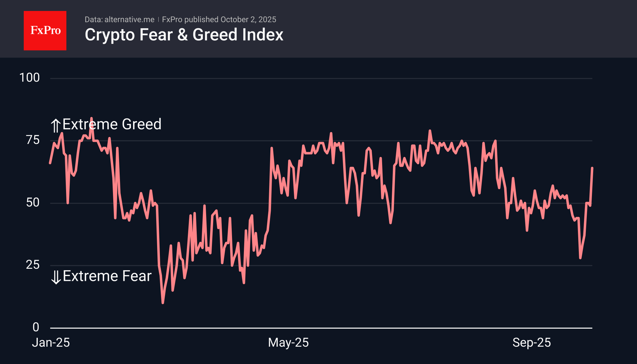Select the Sep-25 x-axis label
Image resolution: width=637 pixels, height=364 pixels.
tap(532, 343)
